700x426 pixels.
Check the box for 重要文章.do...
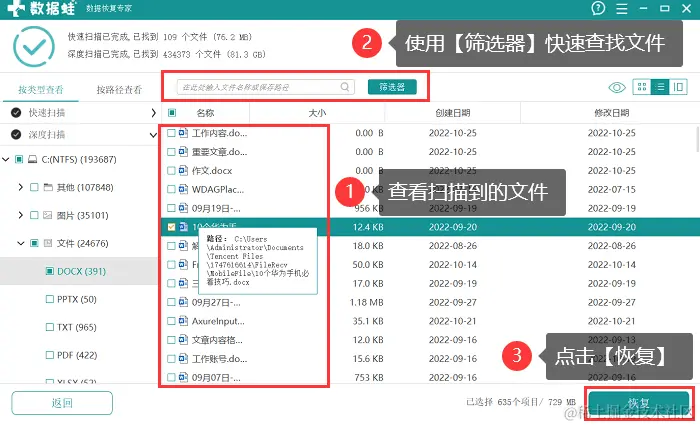[171, 152]
